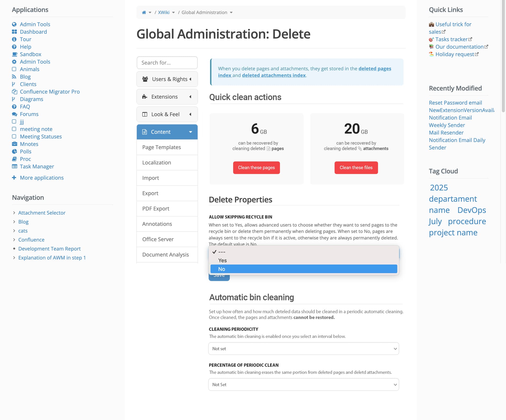Click the 'DevOps' tag in Tag Cloud
Viewport: 506px width, 420px height.
[x=471, y=210]
